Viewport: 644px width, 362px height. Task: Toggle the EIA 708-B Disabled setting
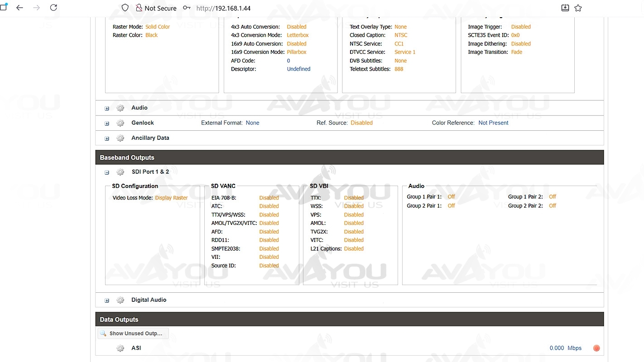tap(269, 198)
